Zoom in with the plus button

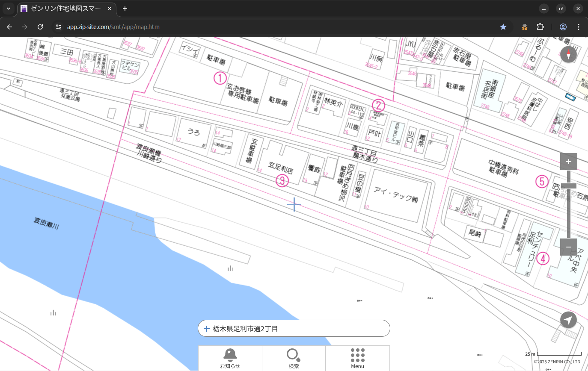tap(568, 162)
